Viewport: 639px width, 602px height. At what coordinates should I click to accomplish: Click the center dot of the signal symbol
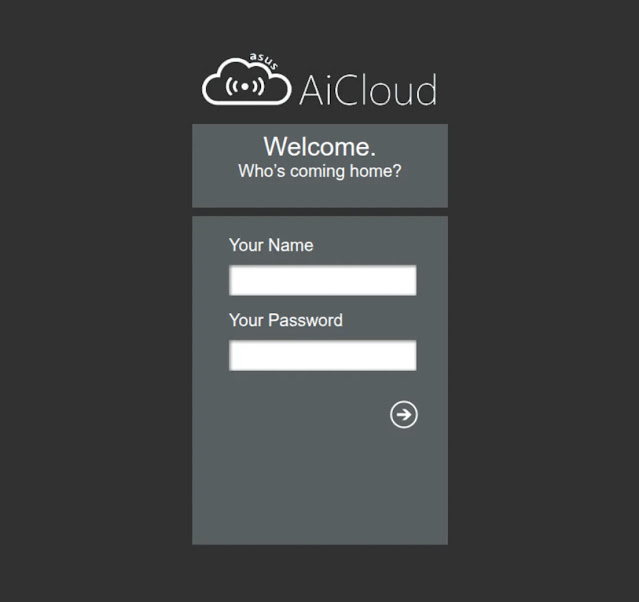point(246,86)
